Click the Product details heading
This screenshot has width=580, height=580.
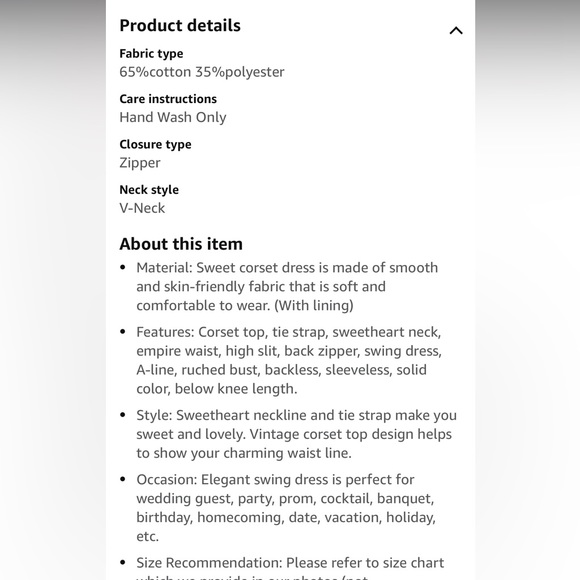click(x=180, y=26)
